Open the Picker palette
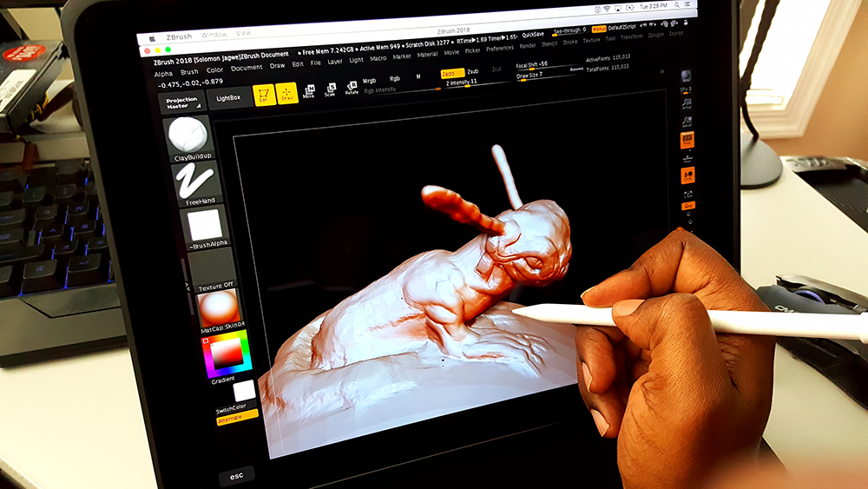The image size is (868, 489). (x=472, y=51)
